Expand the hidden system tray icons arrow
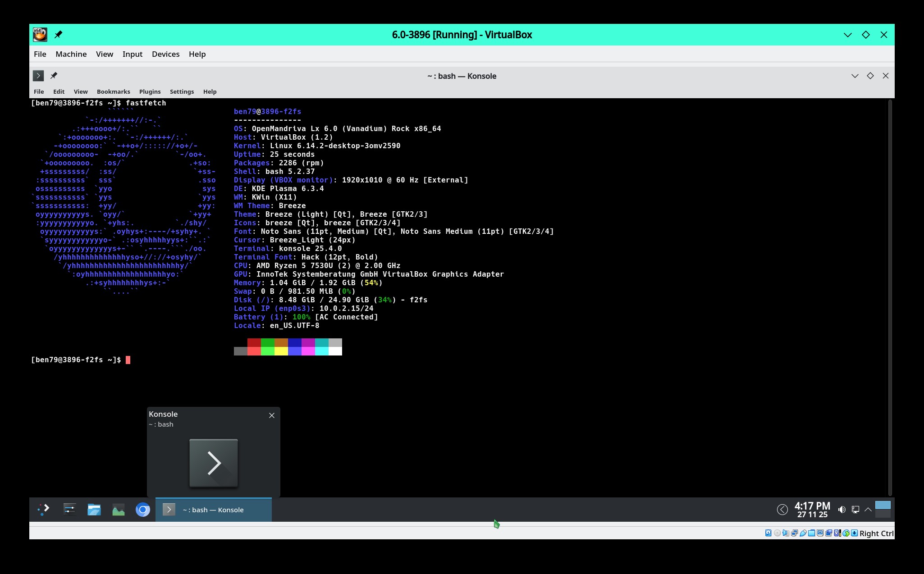Viewport: 924px width, 574px height. (x=868, y=510)
